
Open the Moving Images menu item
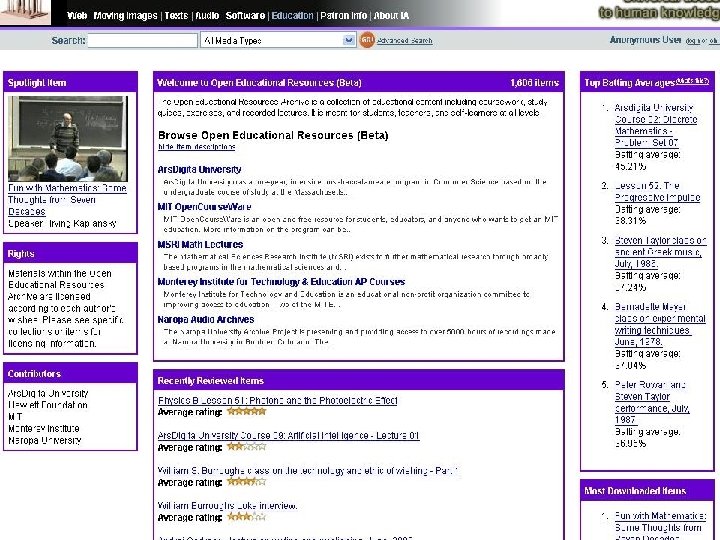(125, 16)
